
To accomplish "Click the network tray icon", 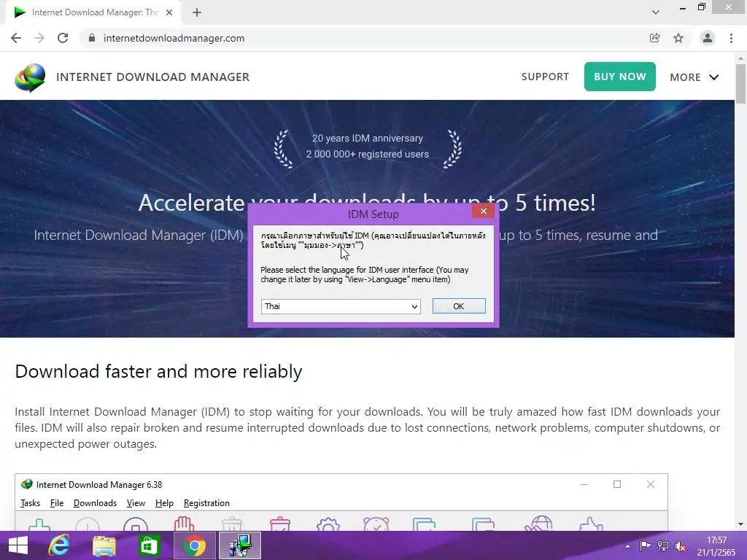I will coord(662,545).
